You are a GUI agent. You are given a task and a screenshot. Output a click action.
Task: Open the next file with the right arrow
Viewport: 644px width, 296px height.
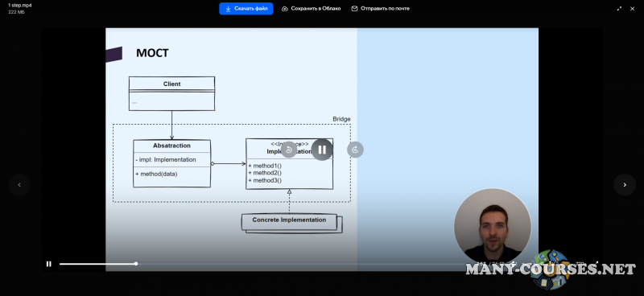point(625,185)
